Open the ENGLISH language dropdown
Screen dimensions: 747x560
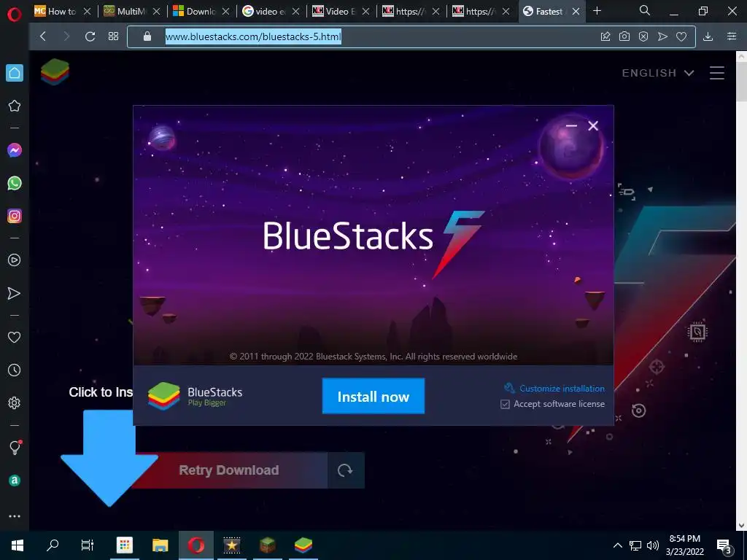(x=657, y=73)
